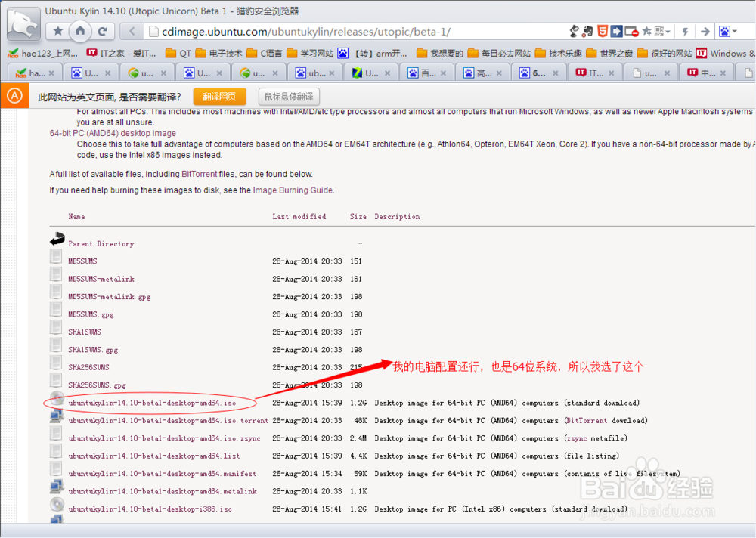Screen dimensions: 756x538
Task: Click the desk lamp extension icon
Action: 572,31
